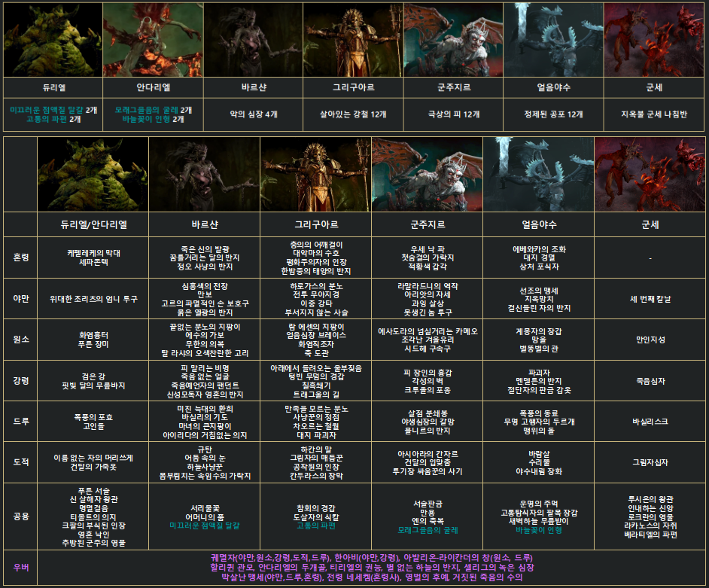
Task: Click the '안다리엘' name label under its image
Action: [154, 87]
